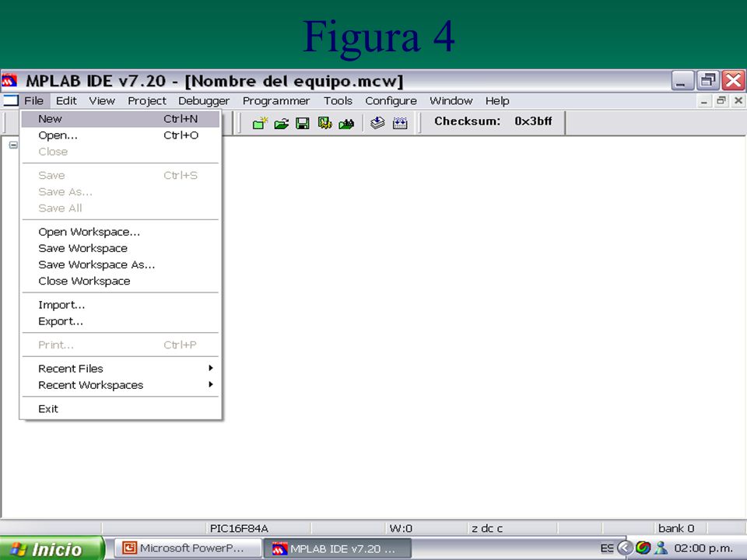Open the View menu
747x560 pixels.
click(102, 101)
